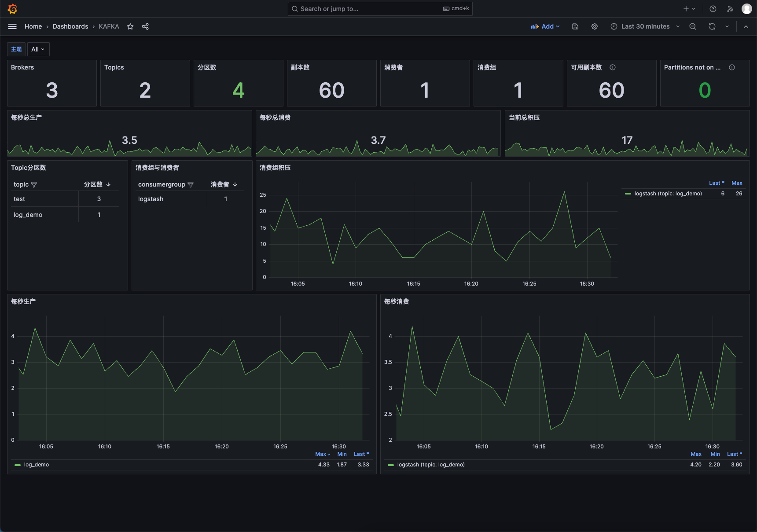Click the Grafana logo icon
The image size is (757, 532).
[12, 9]
